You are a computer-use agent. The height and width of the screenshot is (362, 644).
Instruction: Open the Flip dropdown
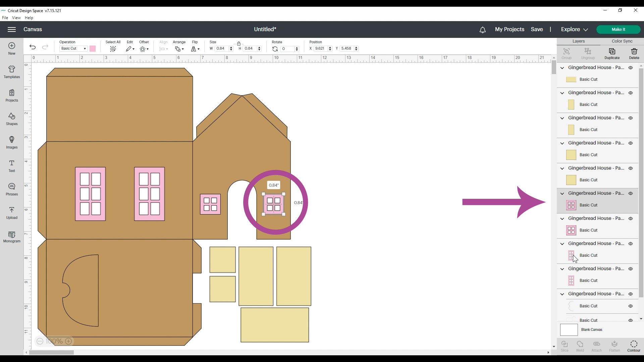pyautogui.click(x=195, y=49)
